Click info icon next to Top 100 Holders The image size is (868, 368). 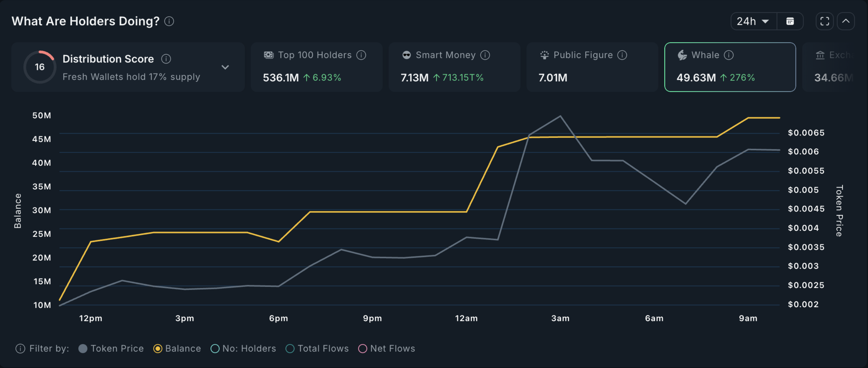[361, 55]
